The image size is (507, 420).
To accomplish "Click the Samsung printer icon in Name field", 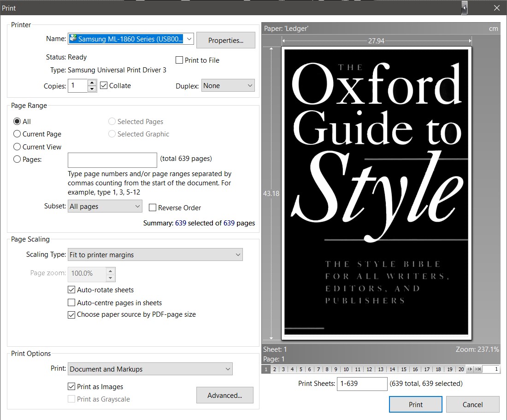I will [73, 38].
